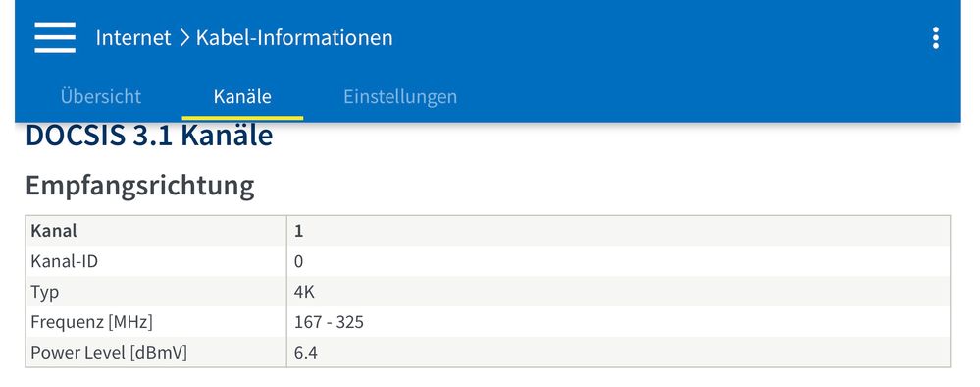The height and width of the screenshot is (387, 980).
Task: Click the Kanal header cell
Action: point(156,231)
